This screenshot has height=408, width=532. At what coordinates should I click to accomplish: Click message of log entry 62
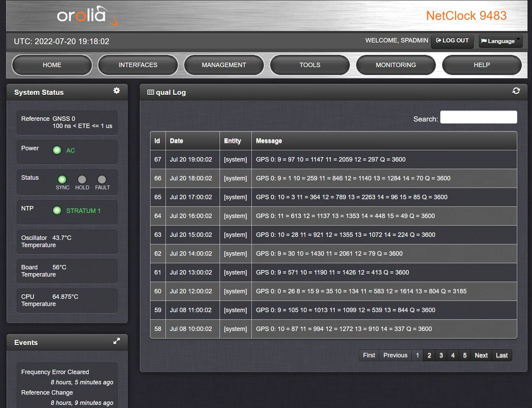tap(329, 253)
